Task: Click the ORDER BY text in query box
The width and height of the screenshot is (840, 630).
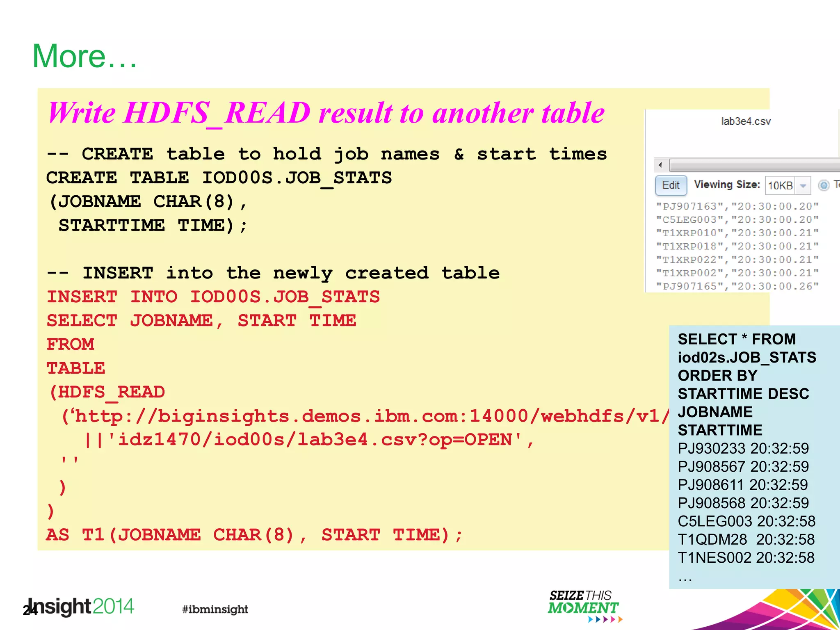Action: pyautogui.click(x=717, y=376)
